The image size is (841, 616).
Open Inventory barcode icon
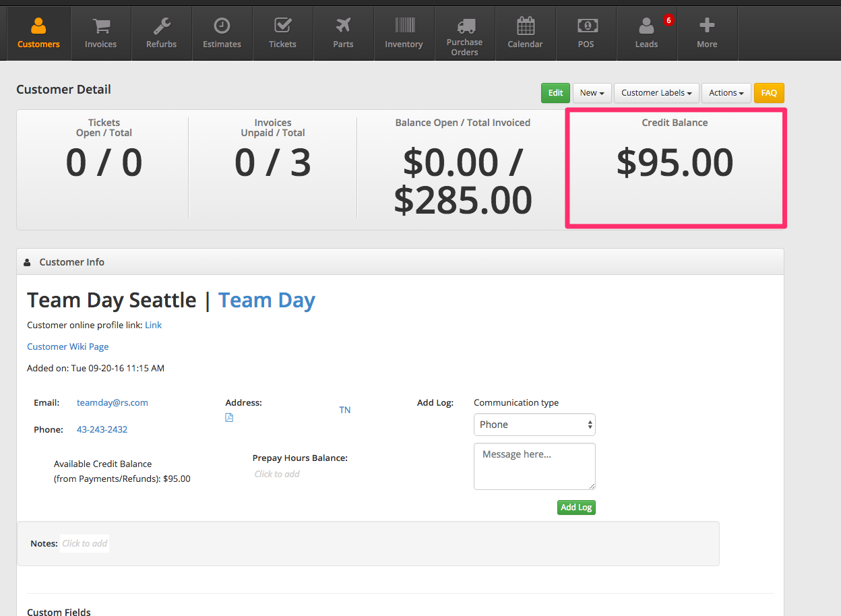click(x=404, y=26)
